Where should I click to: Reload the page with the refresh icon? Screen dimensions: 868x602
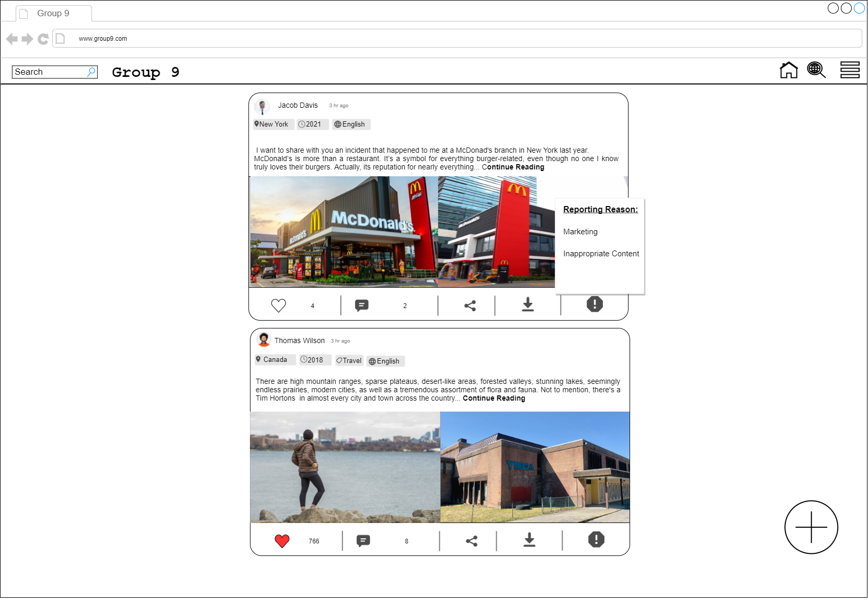click(43, 39)
